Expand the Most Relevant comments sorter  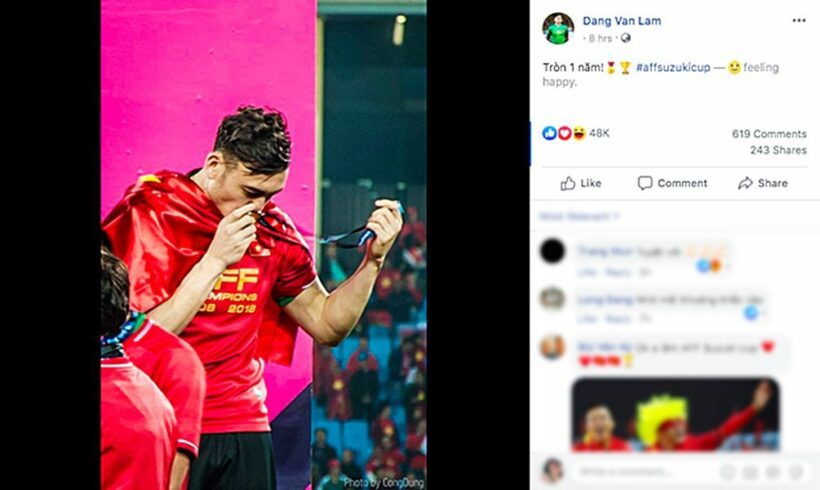pyautogui.click(x=579, y=216)
